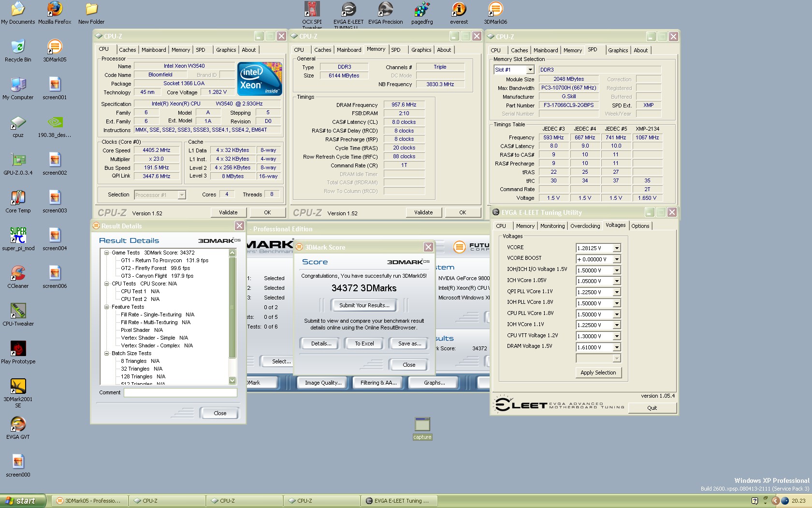Open the EVGA GVT shortcut
812x508 pixels.
pos(18,428)
